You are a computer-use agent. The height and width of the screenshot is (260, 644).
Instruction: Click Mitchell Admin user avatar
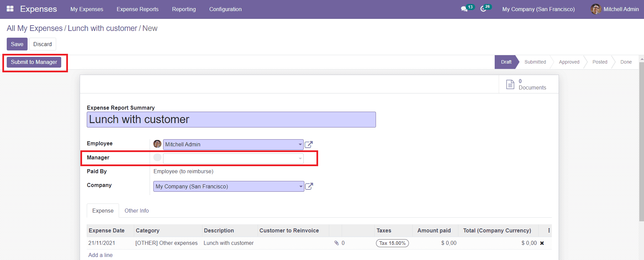pyautogui.click(x=596, y=9)
